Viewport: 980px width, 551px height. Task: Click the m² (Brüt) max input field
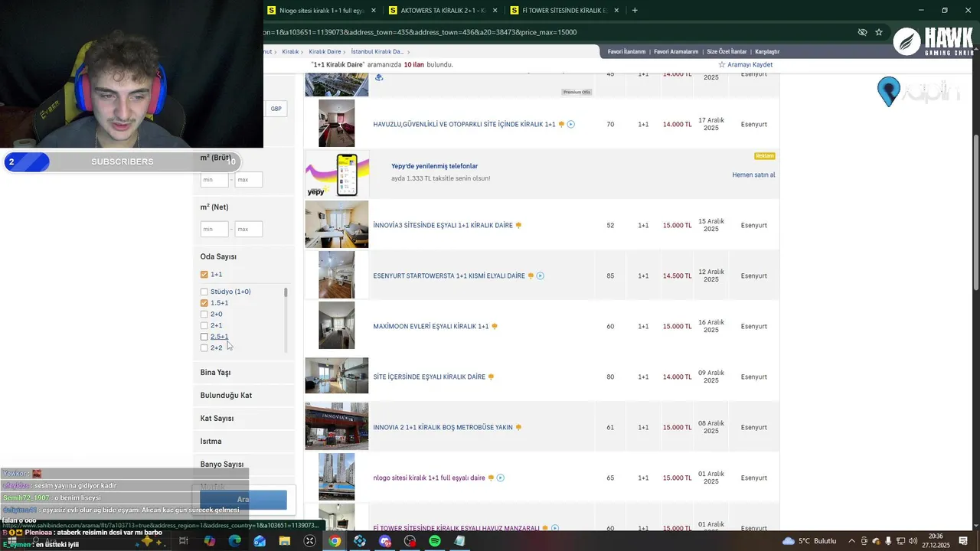coord(248,180)
